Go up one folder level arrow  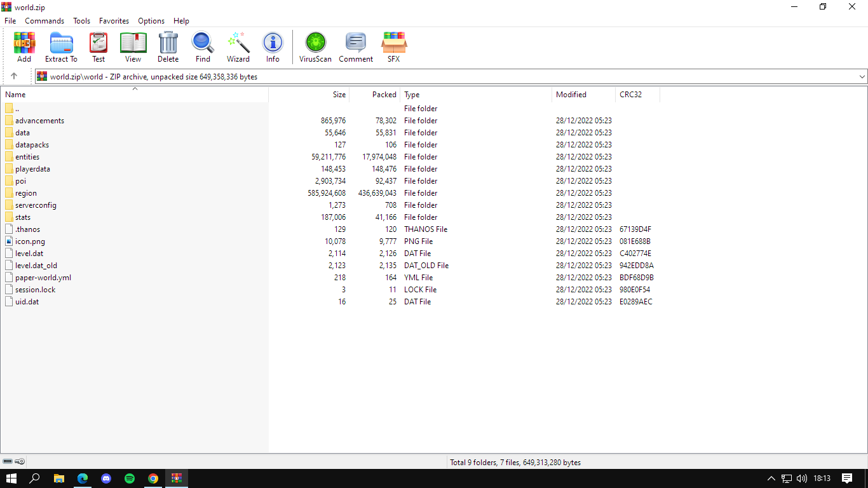tap(14, 76)
